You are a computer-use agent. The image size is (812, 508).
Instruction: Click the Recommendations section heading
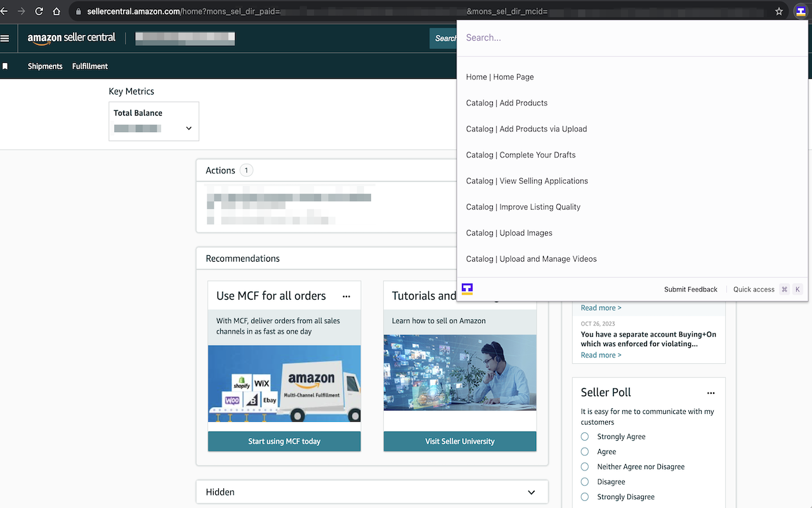coord(242,258)
